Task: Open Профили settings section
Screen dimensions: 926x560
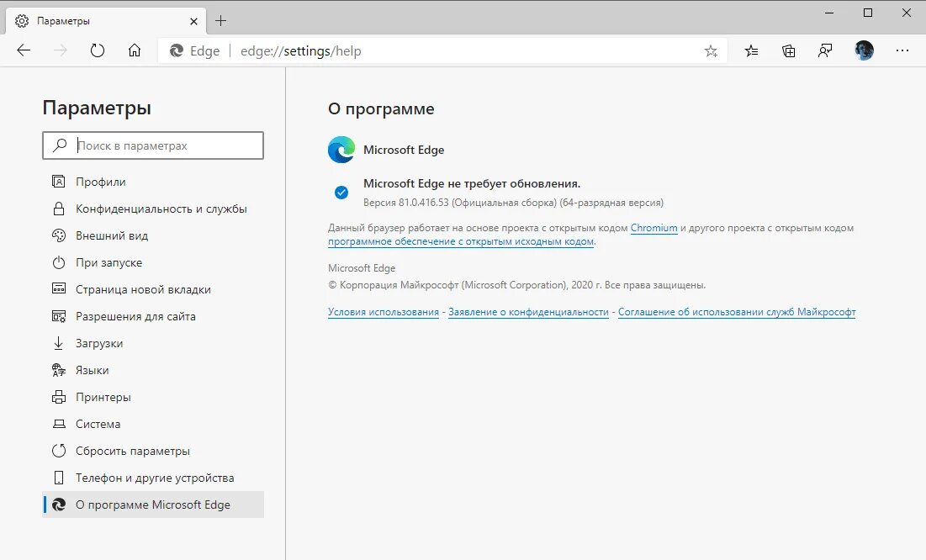Action: point(153,182)
